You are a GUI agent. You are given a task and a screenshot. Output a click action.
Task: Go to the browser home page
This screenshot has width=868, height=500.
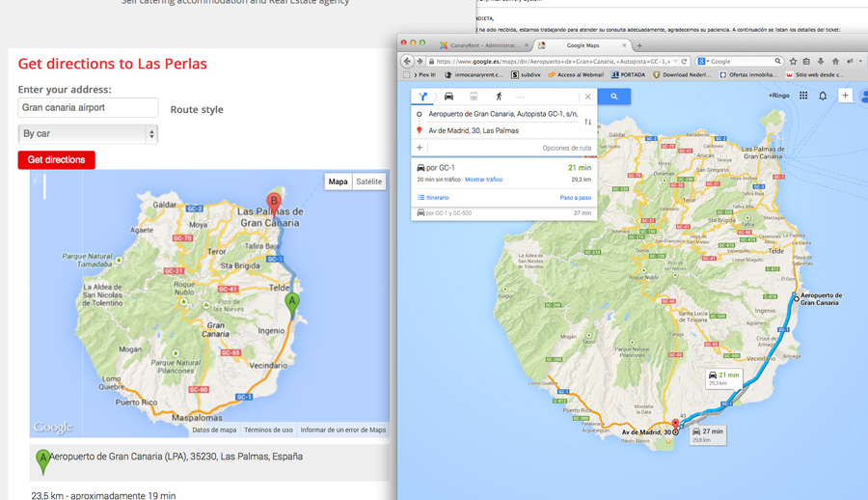pos(835,61)
